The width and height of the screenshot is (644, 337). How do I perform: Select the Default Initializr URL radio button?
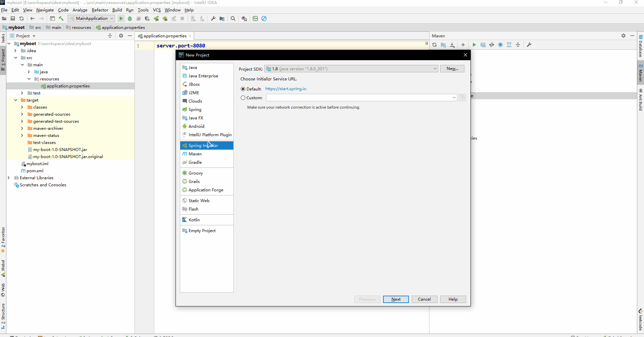[x=243, y=89]
